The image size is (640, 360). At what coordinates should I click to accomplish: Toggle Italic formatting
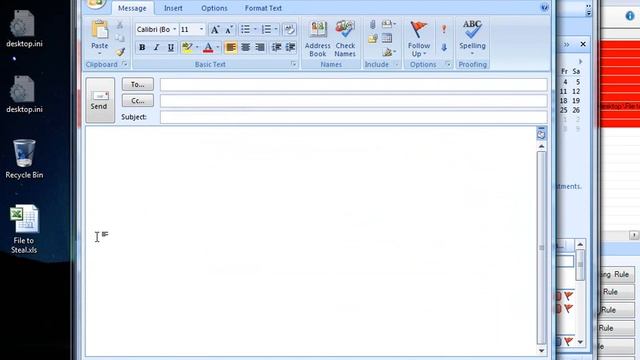point(156,47)
